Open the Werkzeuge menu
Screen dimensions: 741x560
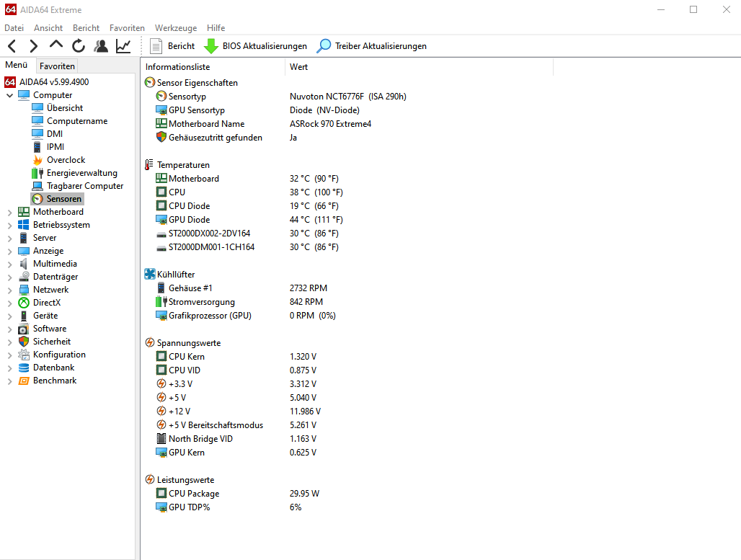[176, 28]
